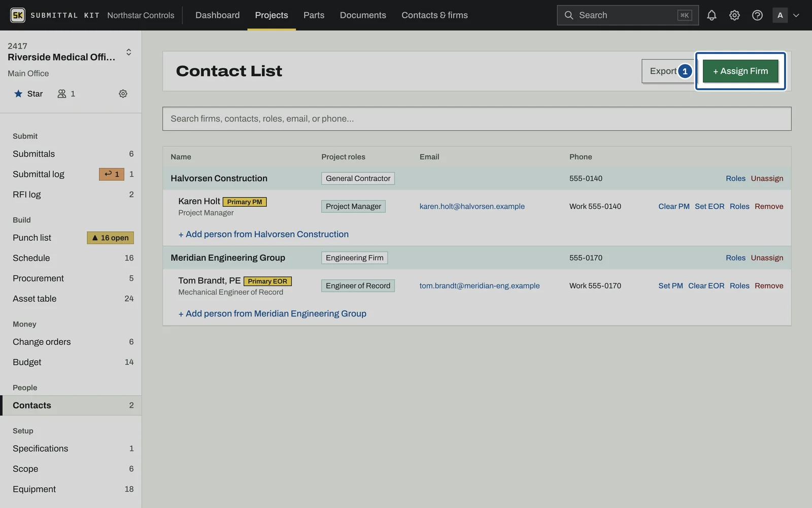This screenshot has width=812, height=508.
Task: Add person from Meridian Engineering Group
Action: point(272,313)
